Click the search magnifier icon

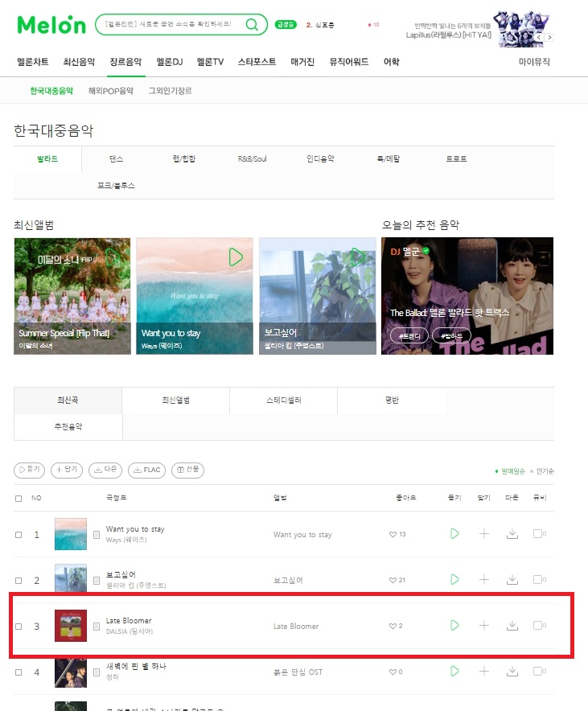pyautogui.click(x=252, y=24)
